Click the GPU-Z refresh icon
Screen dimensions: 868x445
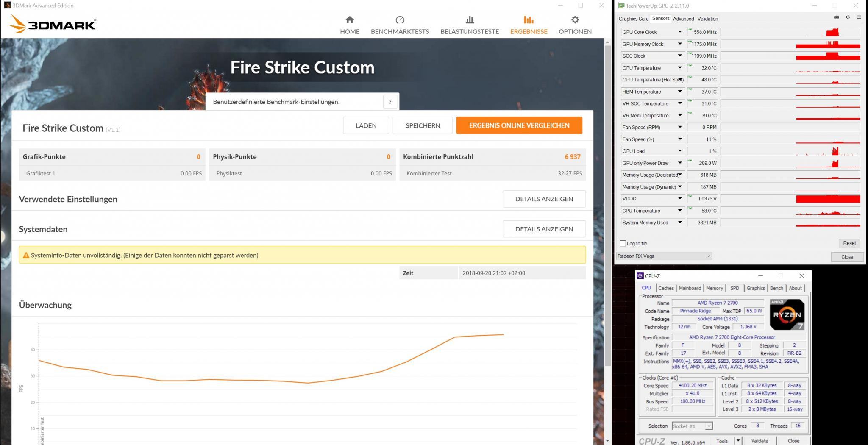click(x=848, y=17)
